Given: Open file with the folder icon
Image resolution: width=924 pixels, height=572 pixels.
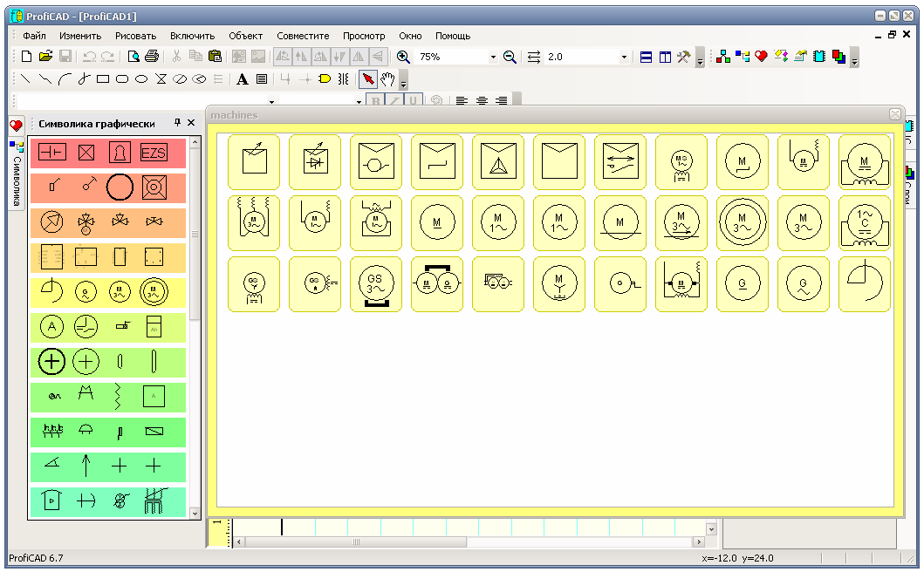Looking at the screenshot, I should (x=45, y=57).
